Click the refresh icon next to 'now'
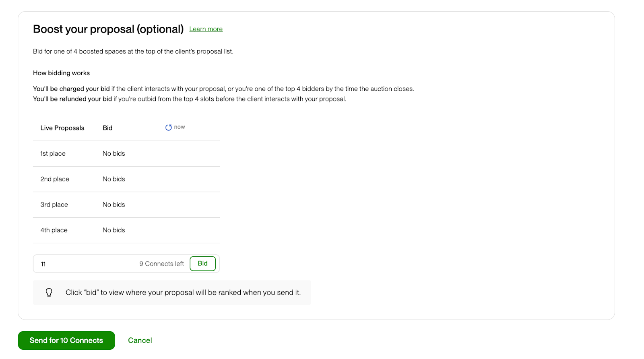Viewport: 644px width, 359px height. 169,127
